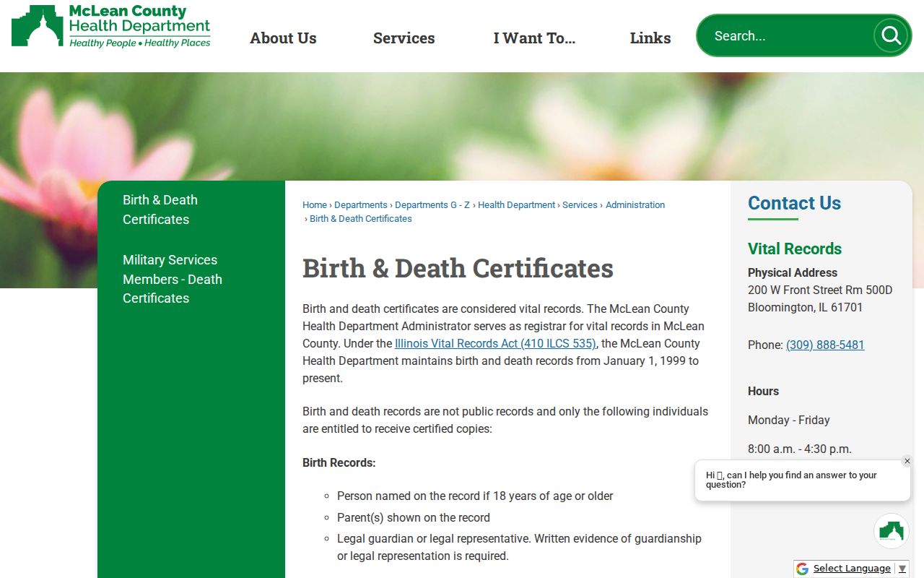
Task: Open Military Services Members - Death Certificates
Action: tap(173, 279)
